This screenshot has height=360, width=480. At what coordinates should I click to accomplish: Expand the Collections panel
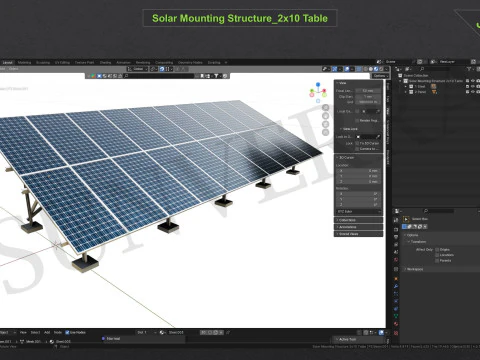[x=358, y=220]
